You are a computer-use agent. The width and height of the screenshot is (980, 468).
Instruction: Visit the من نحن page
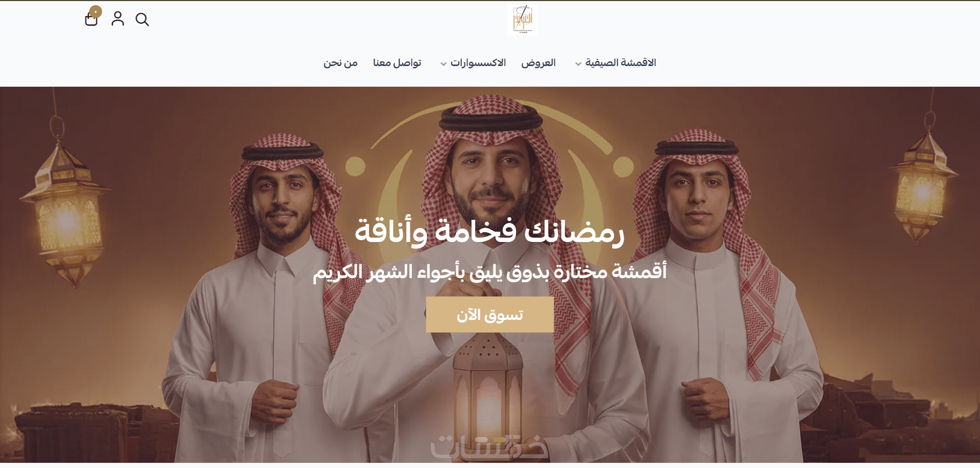(340, 63)
